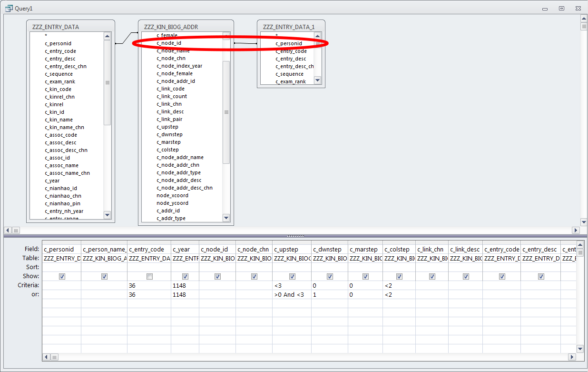The image size is (588, 372).
Task: Click the Sort cell under c_year
Action: point(185,267)
